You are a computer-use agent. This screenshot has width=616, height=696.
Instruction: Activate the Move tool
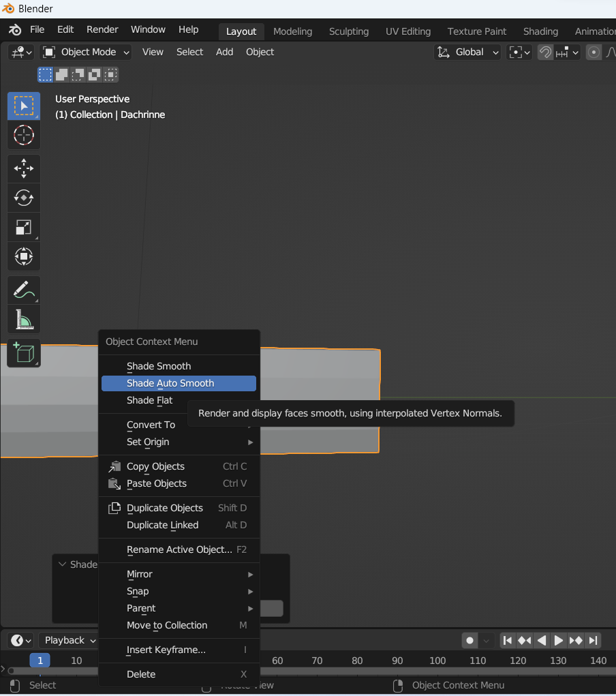click(x=24, y=168)
